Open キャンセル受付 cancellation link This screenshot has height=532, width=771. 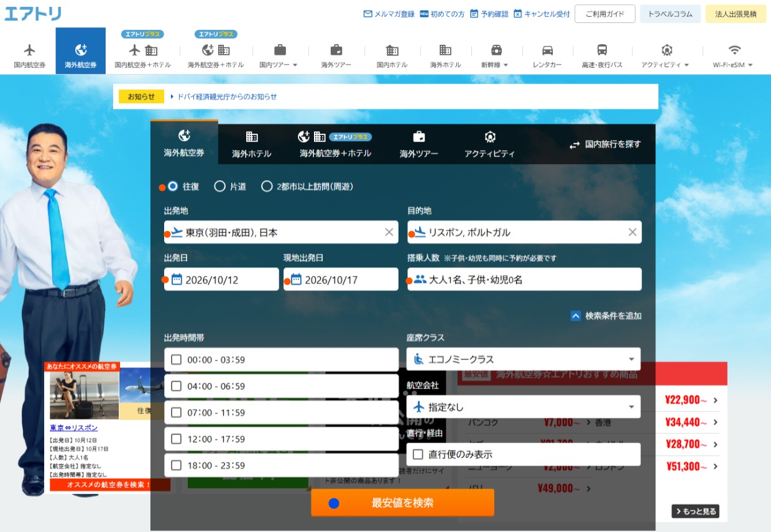[542, 14]
